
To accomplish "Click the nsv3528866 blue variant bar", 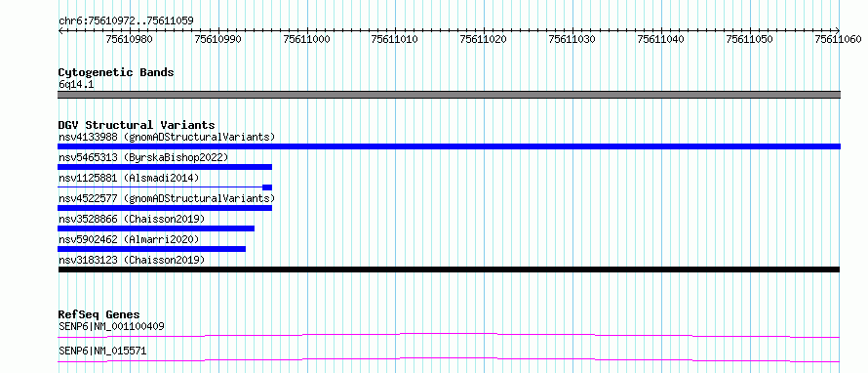I will coord(156,228).
